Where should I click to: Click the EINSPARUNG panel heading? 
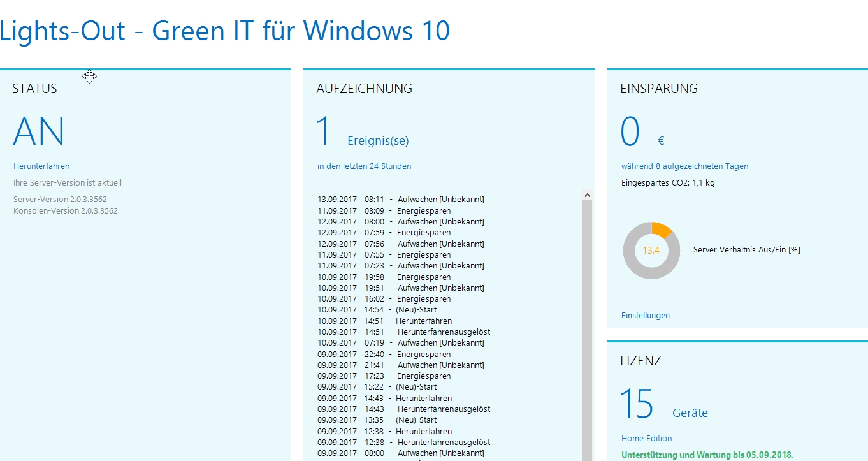pos(659,89)
